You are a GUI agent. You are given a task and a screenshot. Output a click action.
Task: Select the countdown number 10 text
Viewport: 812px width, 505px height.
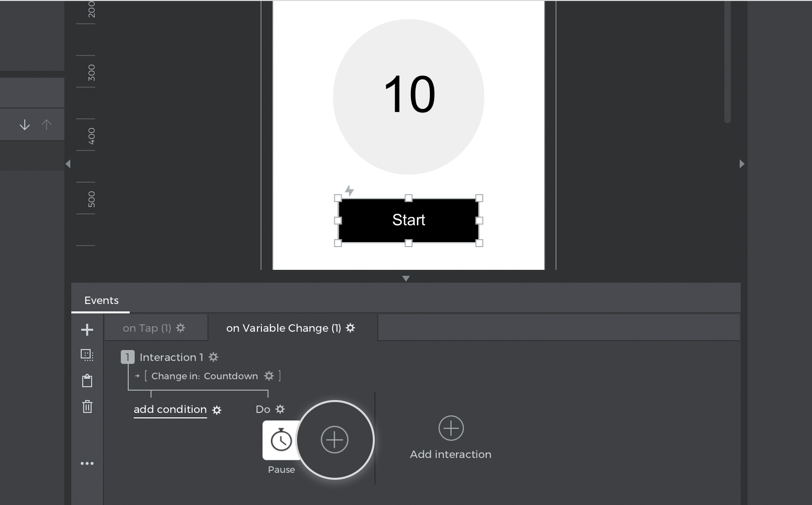point(409,95)
